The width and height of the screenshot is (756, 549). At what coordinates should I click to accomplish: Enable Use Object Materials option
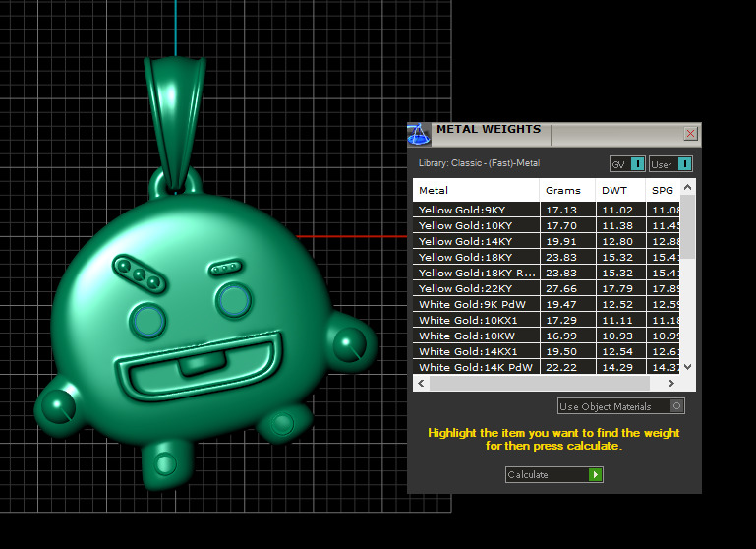[621, 406]
